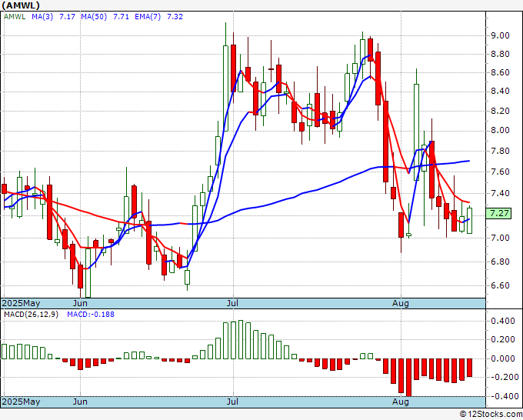Click Aug on price chart date axis
The image size is (523, 420).
tap(401, 303)
